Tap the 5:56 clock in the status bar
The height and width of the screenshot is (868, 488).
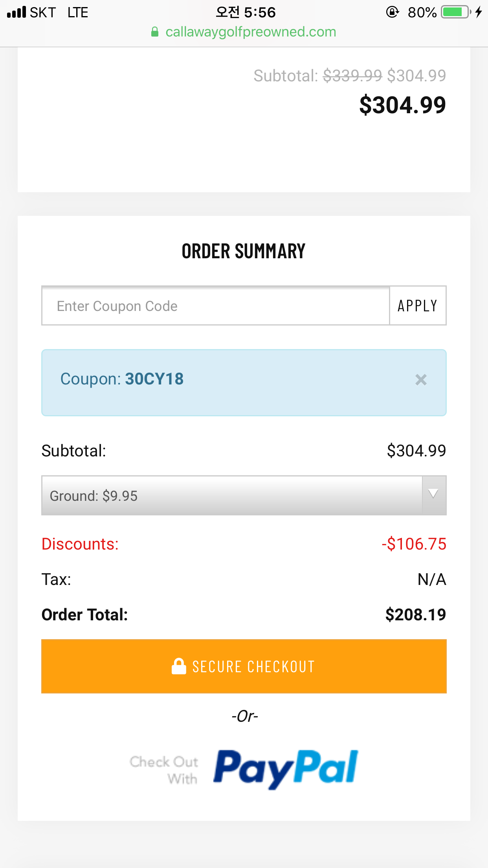click(246, 12)
